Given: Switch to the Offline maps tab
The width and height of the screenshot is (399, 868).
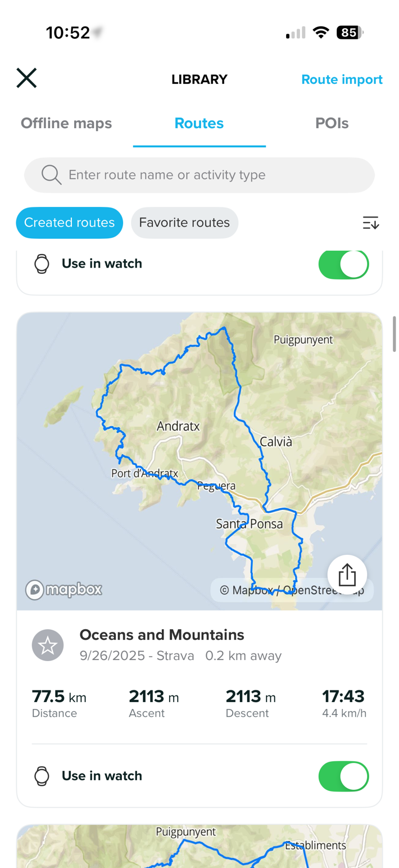Looking at the screenshot, I should point(66,124).
